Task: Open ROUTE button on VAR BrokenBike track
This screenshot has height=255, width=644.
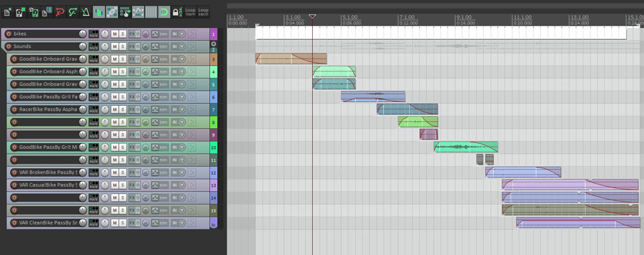Action: pyautogui.click(x=94, y=173)
